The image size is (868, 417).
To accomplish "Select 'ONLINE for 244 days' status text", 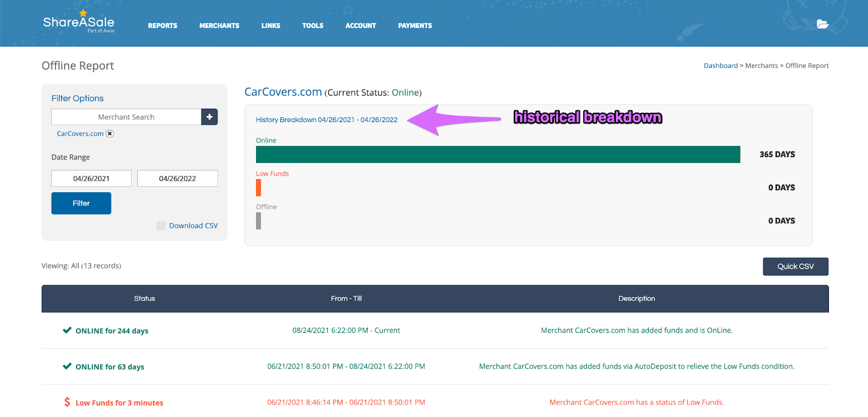I will coord(112,331).
